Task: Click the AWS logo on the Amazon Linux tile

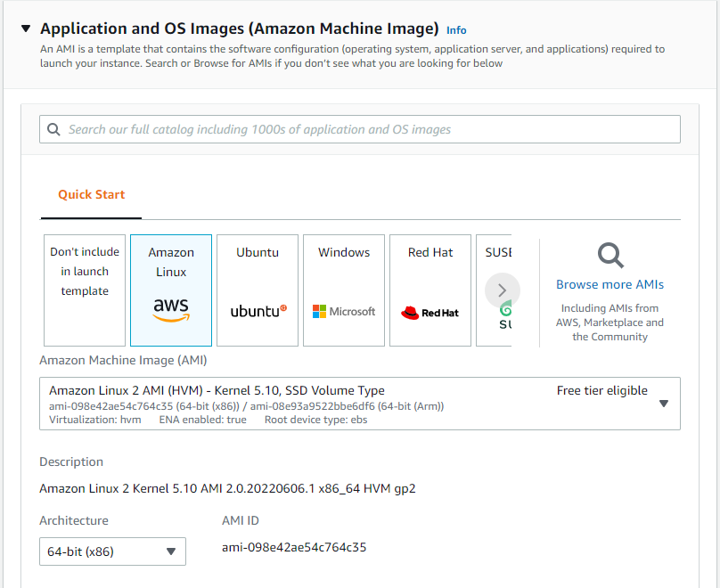Action: [x=171, y=310]
